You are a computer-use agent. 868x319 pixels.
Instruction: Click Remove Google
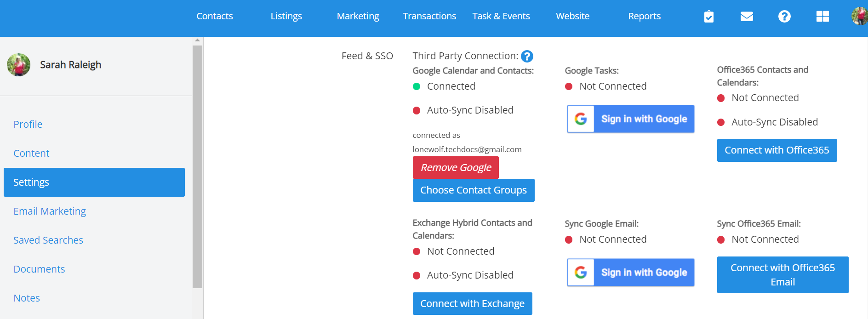(455, 167)
